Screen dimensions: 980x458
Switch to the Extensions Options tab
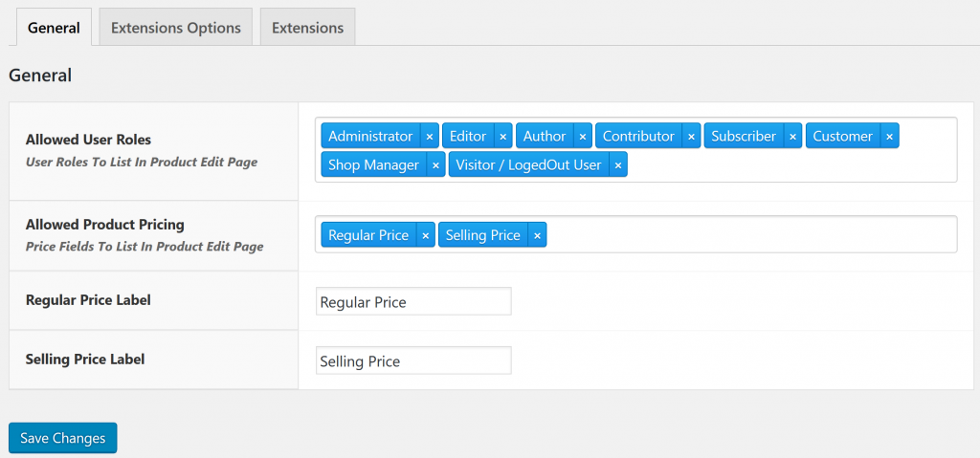point(176,28)
